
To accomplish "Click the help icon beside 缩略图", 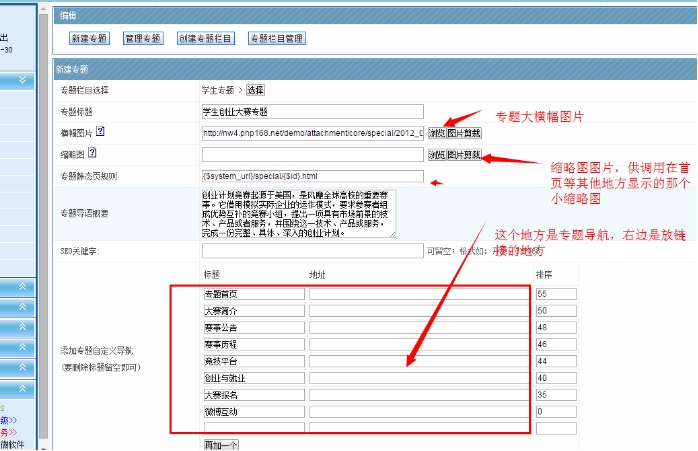I will point(92,153).
